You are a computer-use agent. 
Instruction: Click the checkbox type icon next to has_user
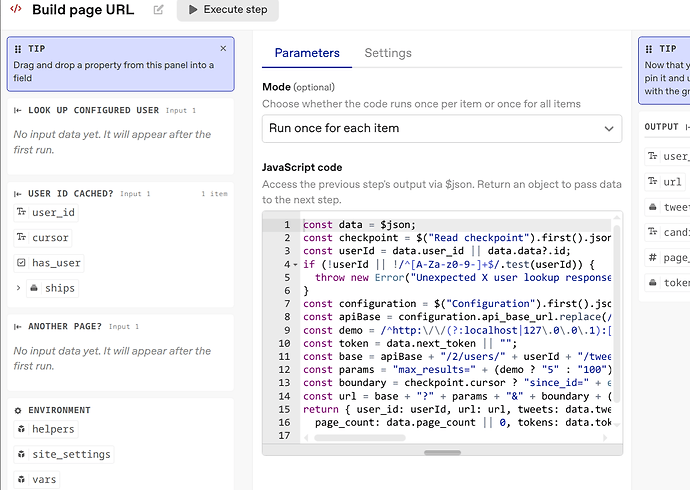[x=21, y=263]
